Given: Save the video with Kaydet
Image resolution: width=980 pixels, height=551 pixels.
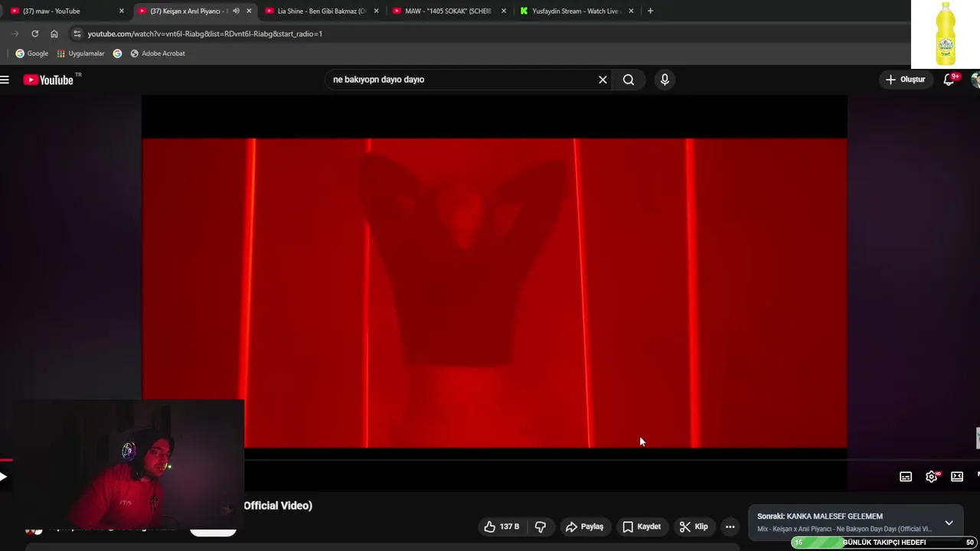Looking at the screenshot, I should point(642,527).
